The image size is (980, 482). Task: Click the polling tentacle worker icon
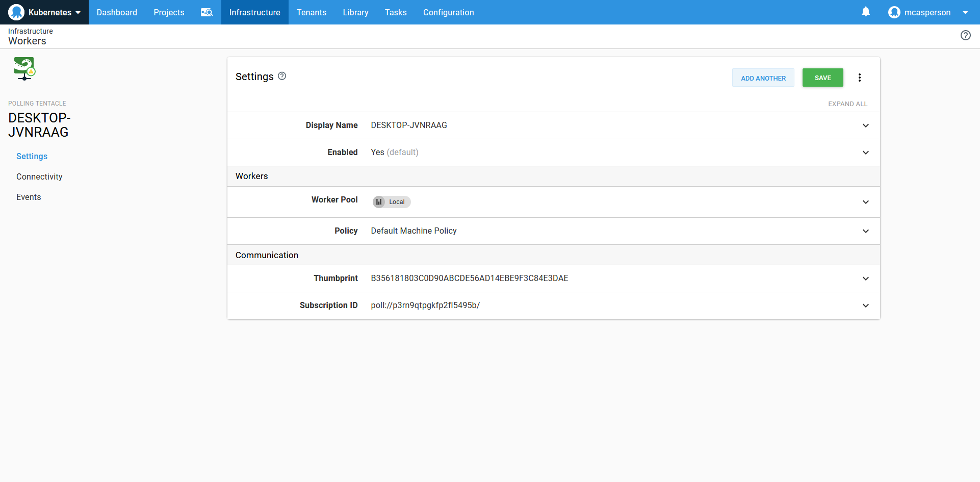24,68
